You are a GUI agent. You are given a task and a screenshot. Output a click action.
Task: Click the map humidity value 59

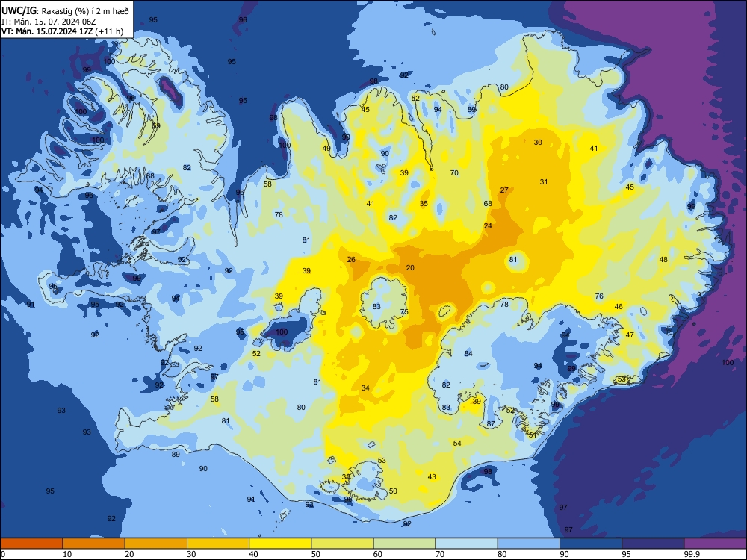(156, 125)
